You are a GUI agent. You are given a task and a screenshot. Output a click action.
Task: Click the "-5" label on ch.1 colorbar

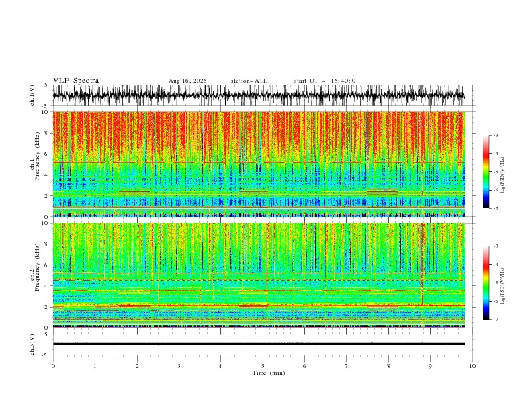tap(496, 172)
